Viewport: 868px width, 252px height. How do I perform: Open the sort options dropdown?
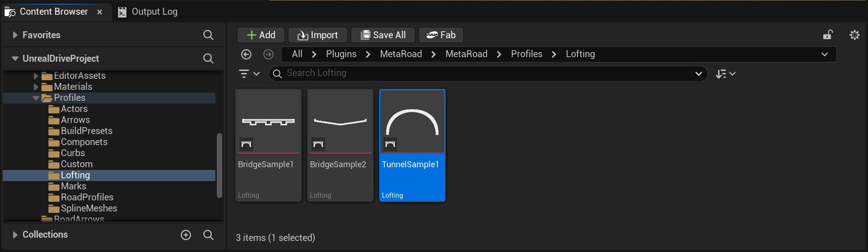(x=725, y=74)
